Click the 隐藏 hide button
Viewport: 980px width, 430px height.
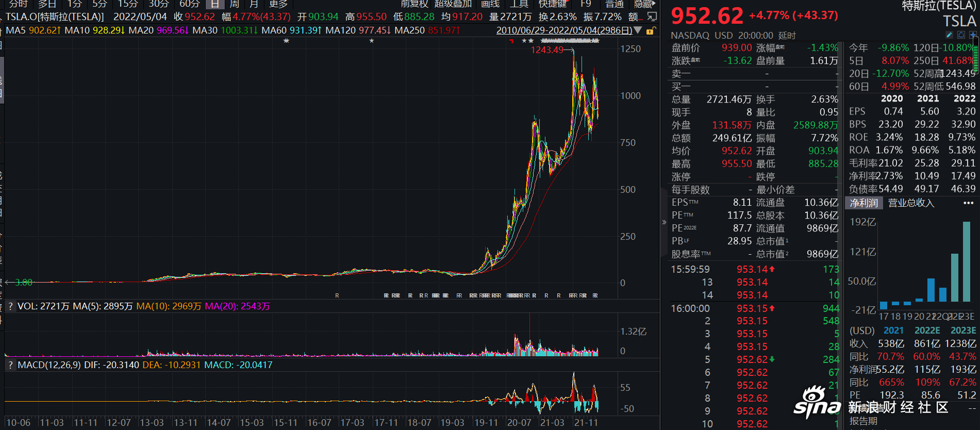[642, 4]
